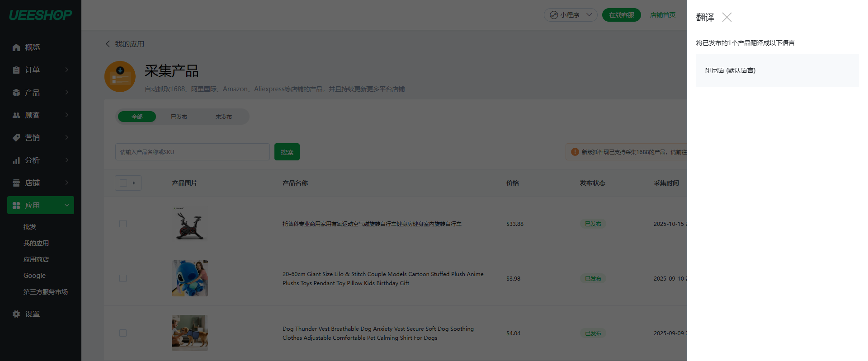The height and width of the screenshot is (361, 868).
Task: Close the translation panel with X icon
Action: click(x=726, y=17)
